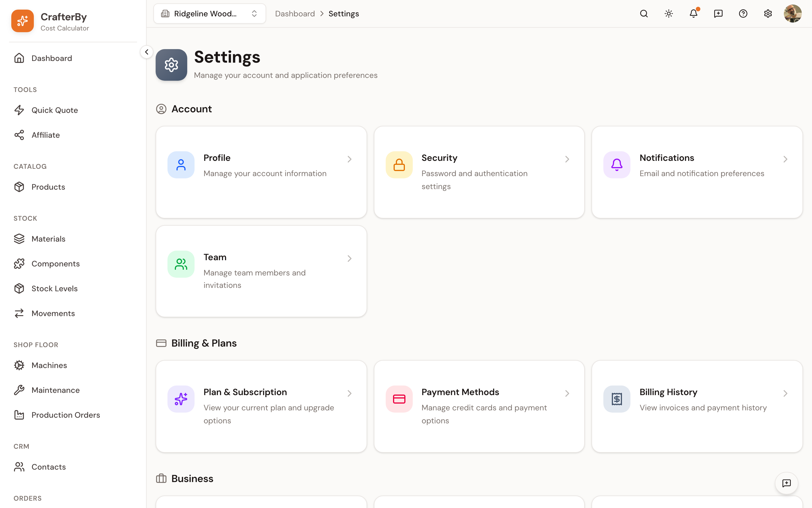Image resolution: width=812 pixels, height=508 pixels.
Task: Open Plan & Subscription chevron
Action: pos(349,393)
